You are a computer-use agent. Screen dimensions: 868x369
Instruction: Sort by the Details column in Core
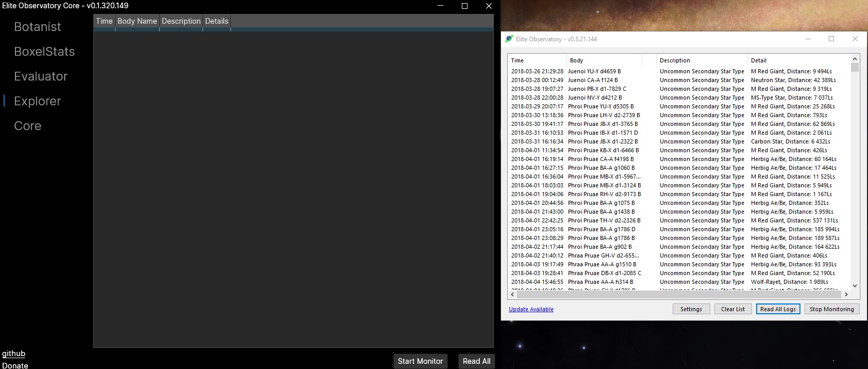tap(216, 21)
